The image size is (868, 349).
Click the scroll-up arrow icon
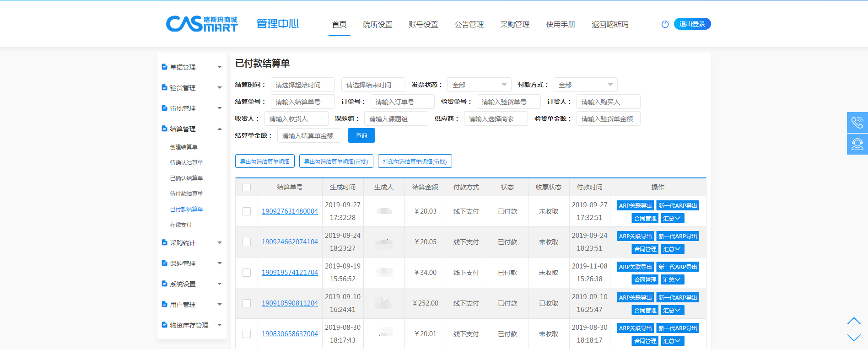tap(853, 321)
